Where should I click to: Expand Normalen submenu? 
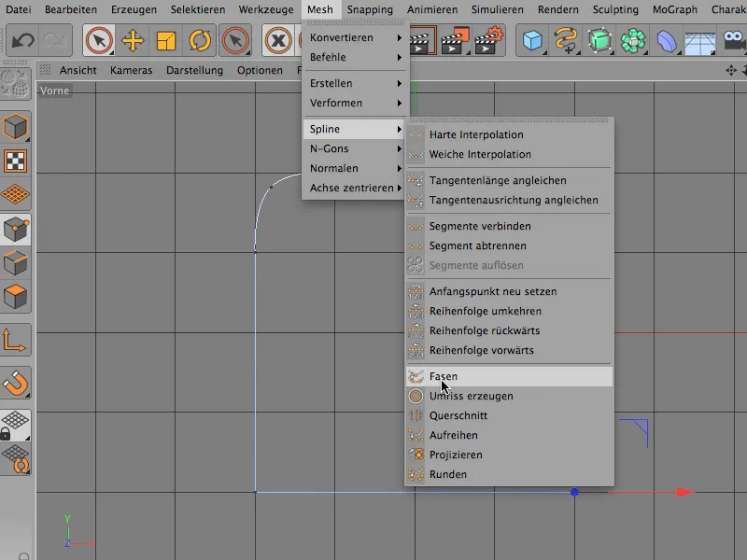pyautogui.click(x=356, y=168)
